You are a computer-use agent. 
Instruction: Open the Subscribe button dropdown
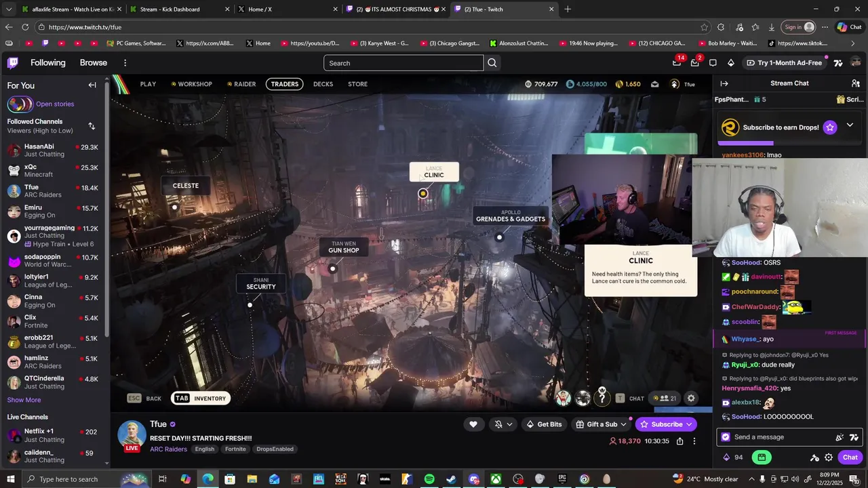pos(689,424)
